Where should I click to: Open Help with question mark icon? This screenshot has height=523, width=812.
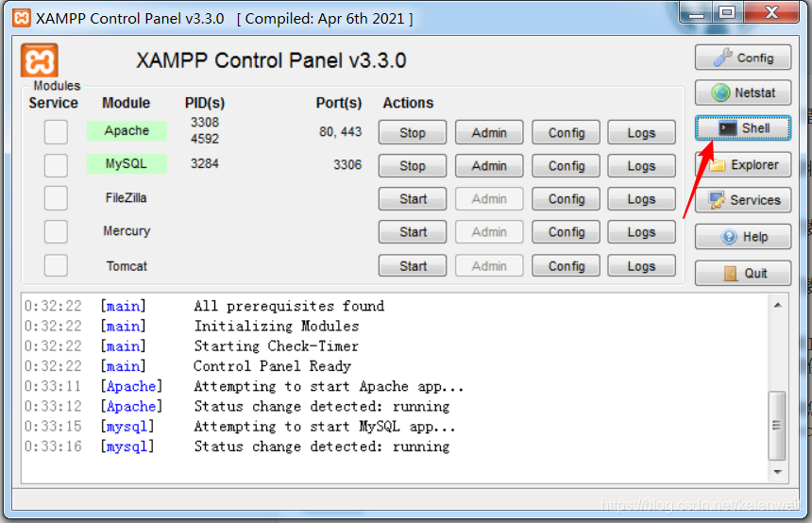coord(743,237)
